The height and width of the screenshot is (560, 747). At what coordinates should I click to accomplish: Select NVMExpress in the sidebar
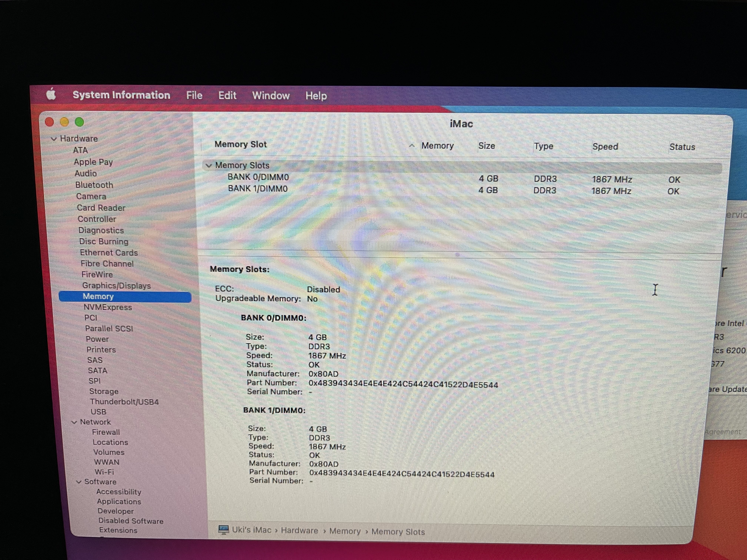[x=108, y=307]
